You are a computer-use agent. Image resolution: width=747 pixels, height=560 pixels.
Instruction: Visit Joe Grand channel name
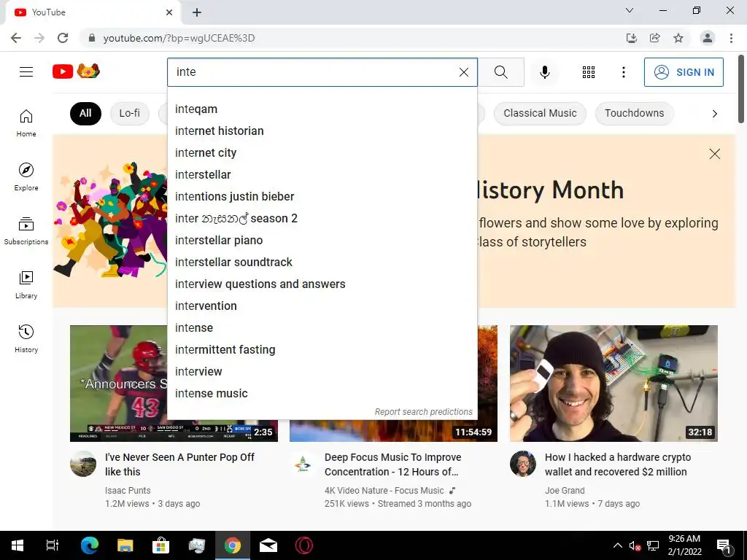click(x=565, y=491)
